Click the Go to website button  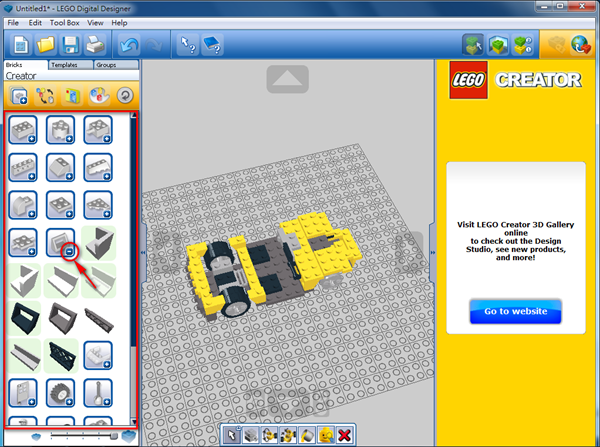click(515, 311)
